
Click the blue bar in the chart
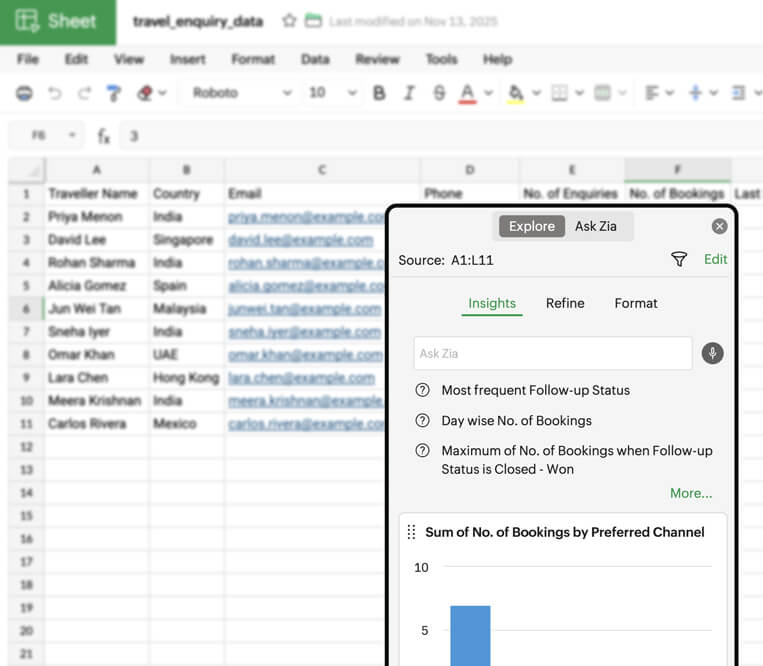click(470, 635)
